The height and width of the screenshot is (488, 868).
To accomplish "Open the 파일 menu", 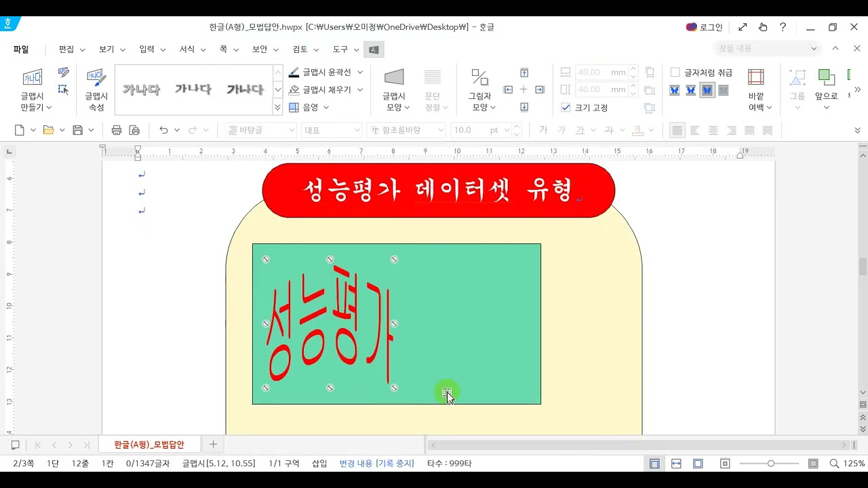I will tap(21, 49).
